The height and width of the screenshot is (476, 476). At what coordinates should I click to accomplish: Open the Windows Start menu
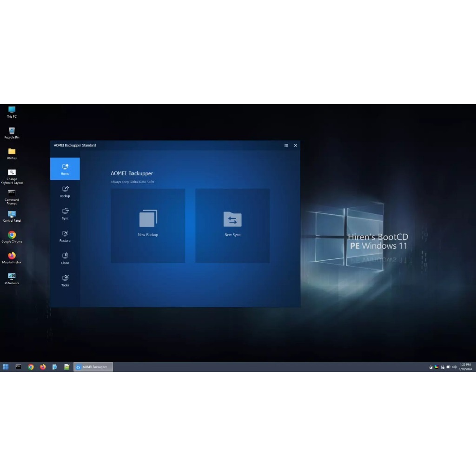pyautogui.click(x=6, y=367)
